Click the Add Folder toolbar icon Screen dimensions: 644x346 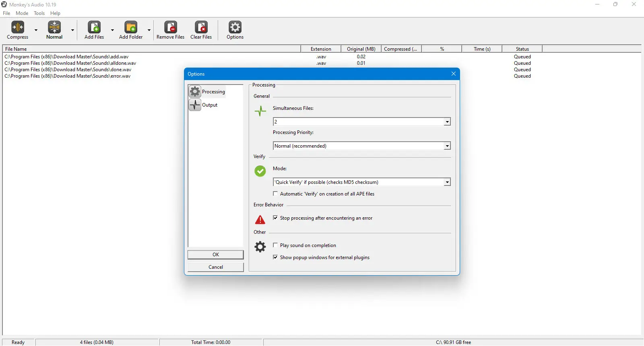[x=131, y=27]
